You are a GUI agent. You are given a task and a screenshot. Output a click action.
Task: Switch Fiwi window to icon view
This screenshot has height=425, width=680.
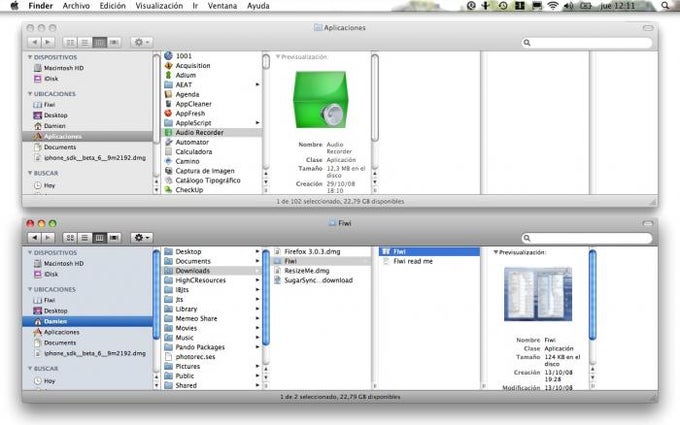[x=70, y=238]
